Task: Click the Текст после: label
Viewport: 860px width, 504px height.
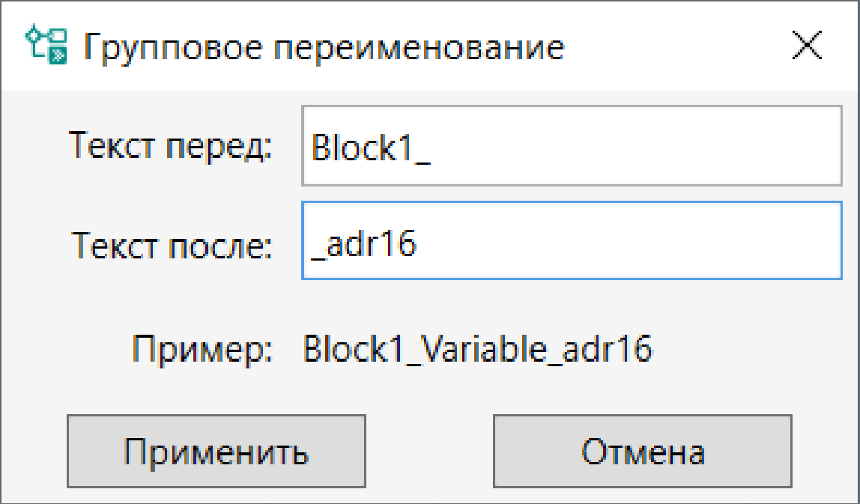Action: tap(172, 245)
